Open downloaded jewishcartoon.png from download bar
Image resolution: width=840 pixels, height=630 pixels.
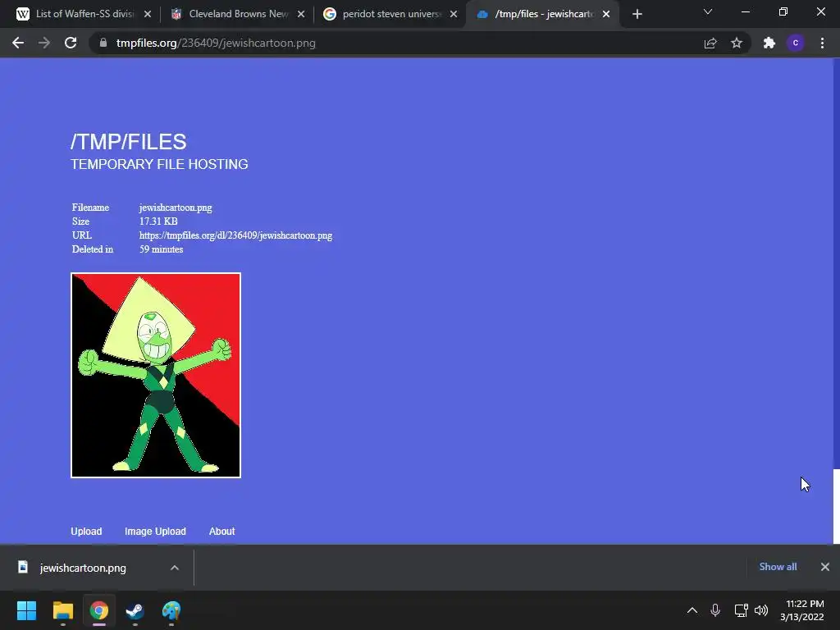[x=83, y=568]
